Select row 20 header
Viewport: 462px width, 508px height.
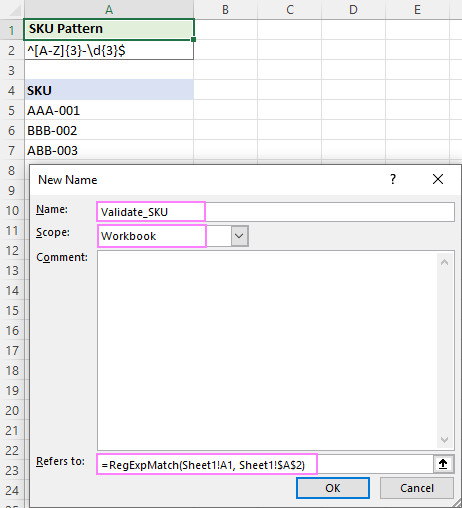pyautogui.click(x=12, y=410)
